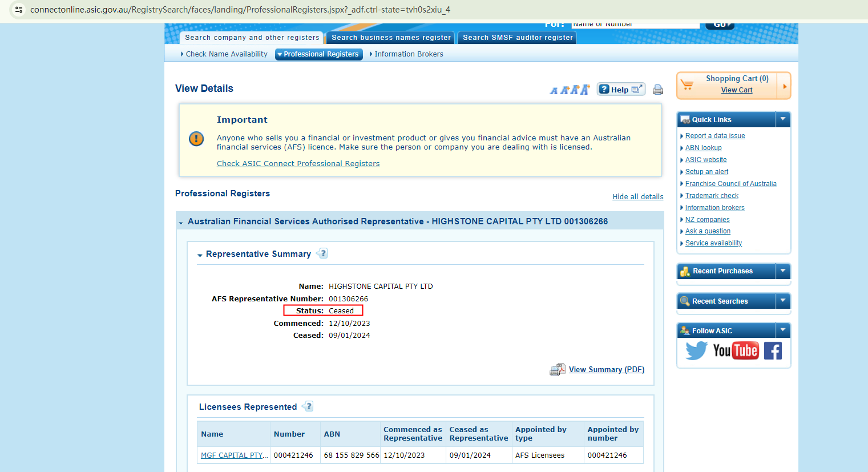Viewport: 868px width, 472px height.
Task: Open Trademark check link
Action: click(712, 196)
